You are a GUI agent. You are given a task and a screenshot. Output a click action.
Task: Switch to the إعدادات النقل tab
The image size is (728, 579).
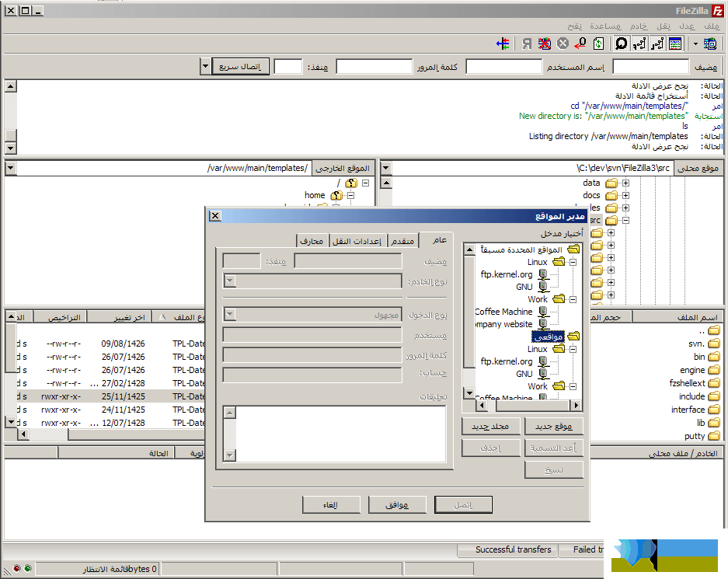tap(357, 241)
